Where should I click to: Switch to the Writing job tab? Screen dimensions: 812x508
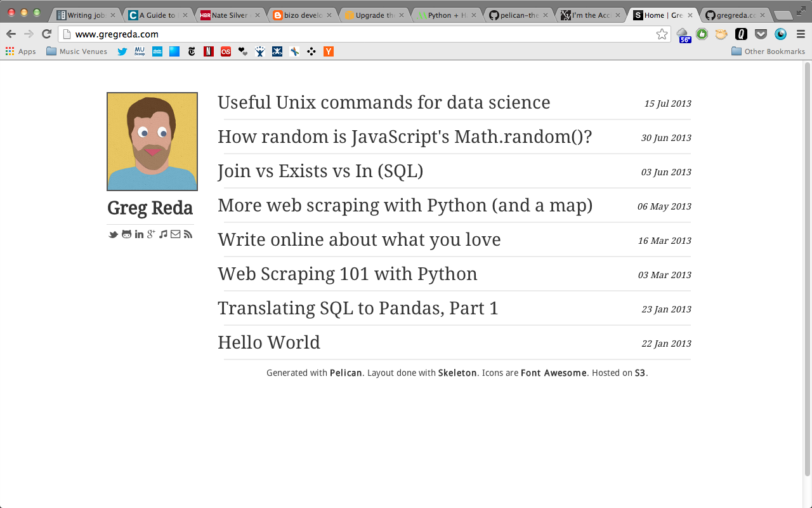click(x=86, y=15)
